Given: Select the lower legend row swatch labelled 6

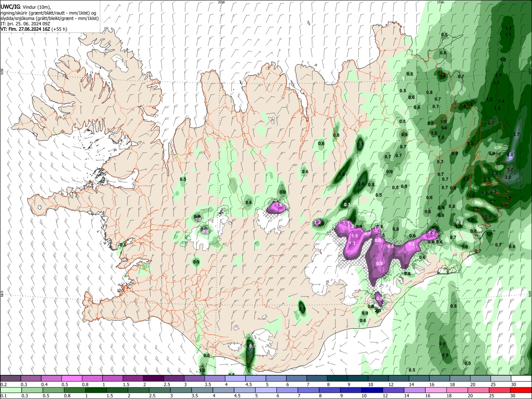Looking at the screenshot, I should 287,390.
